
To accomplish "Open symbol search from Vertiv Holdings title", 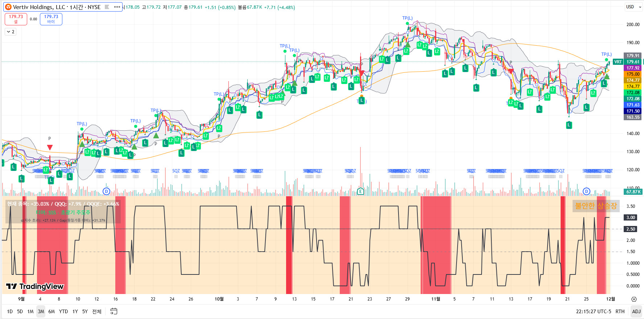I will [x=57, y=7].
